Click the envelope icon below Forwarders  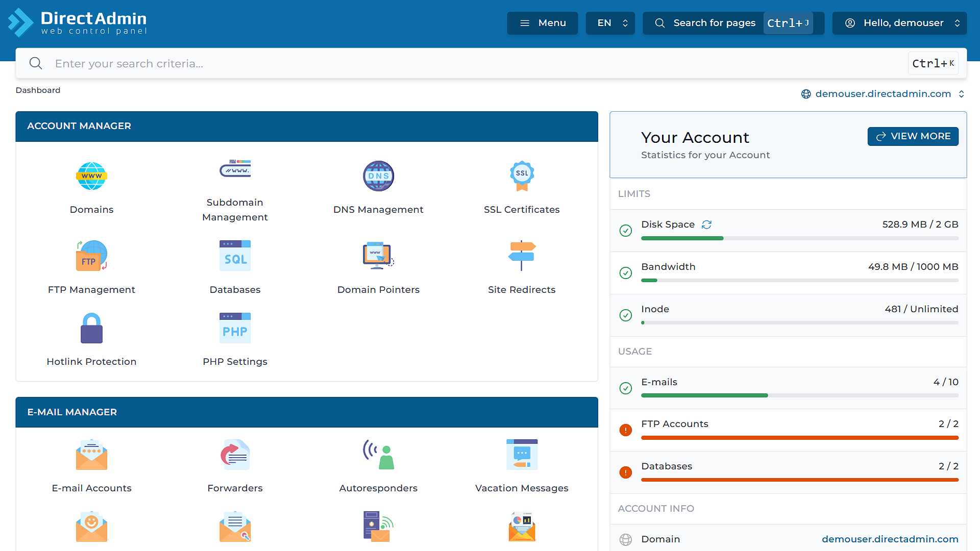(235, 527)
